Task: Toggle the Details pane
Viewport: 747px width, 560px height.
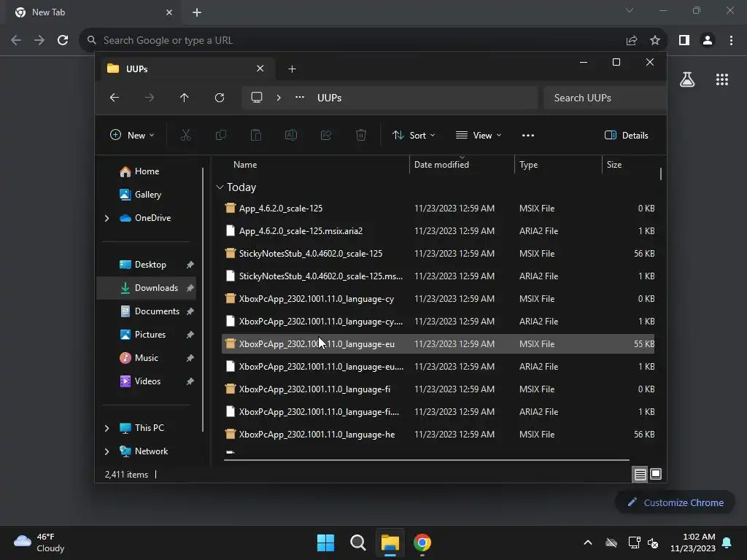Action: tap(626, 135)
